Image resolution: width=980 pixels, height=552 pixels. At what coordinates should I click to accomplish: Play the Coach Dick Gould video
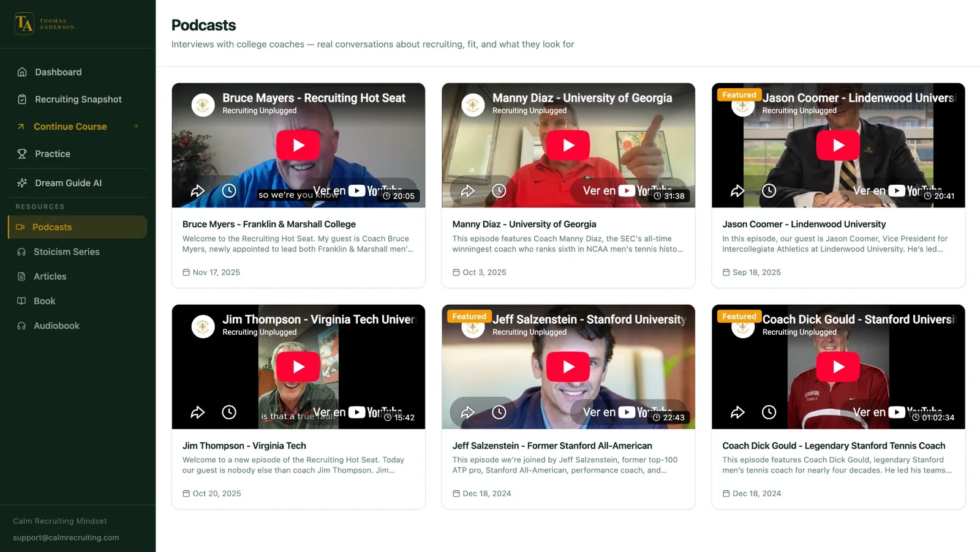pyautogui.click(x=839, y=367)
